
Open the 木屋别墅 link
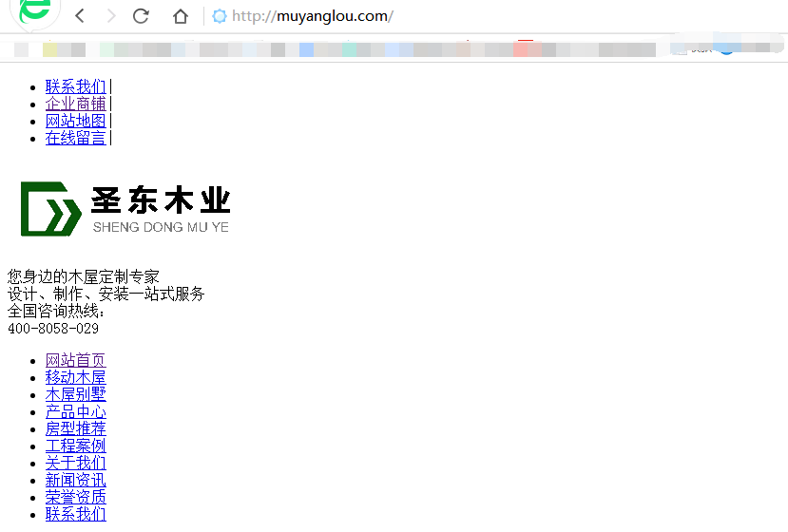pos(76,394)
